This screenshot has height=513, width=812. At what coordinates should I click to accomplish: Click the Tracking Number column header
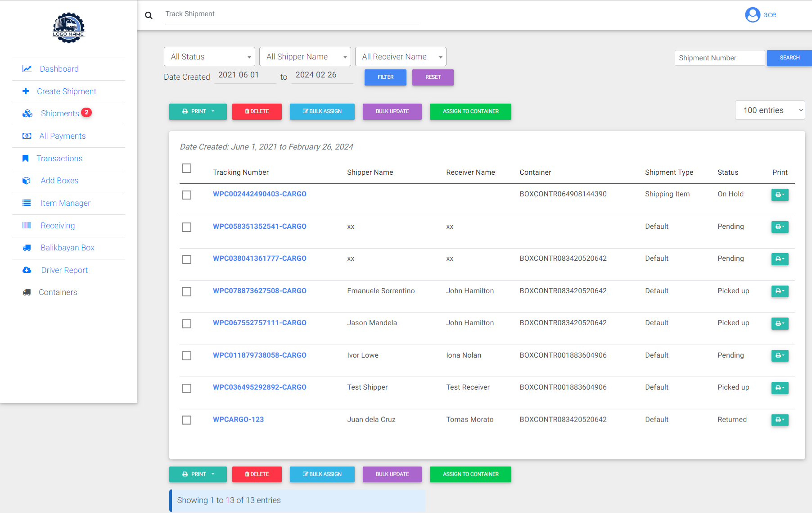coord(240,173)
